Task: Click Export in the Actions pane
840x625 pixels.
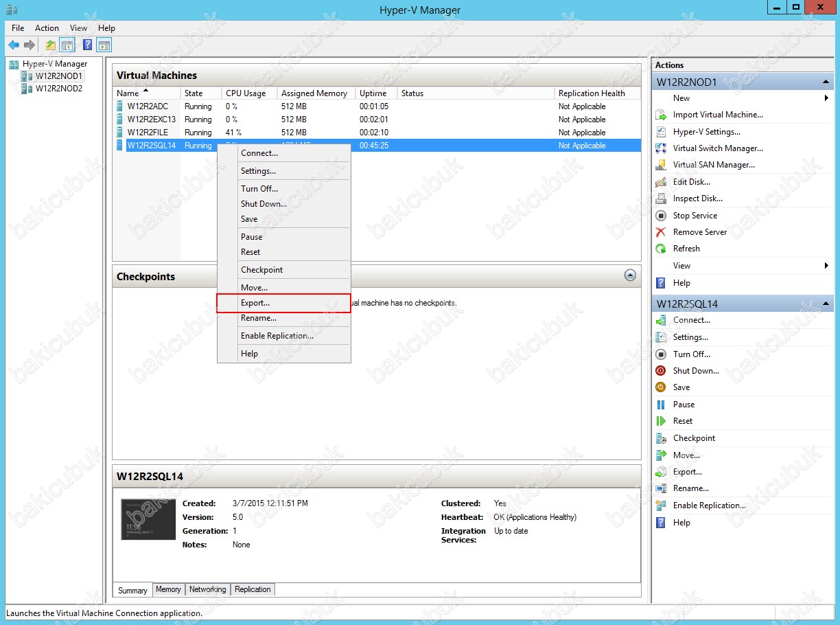Action: coord(688,472)
